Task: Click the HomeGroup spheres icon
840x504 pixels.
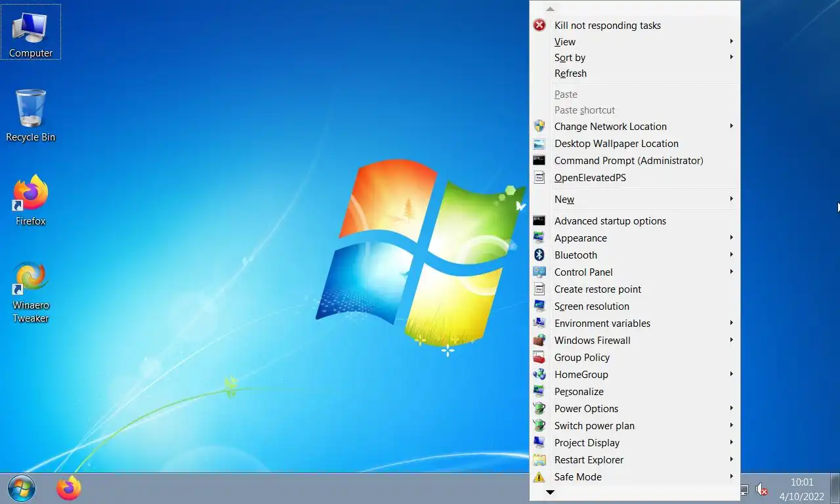Action: pos(539,374)
